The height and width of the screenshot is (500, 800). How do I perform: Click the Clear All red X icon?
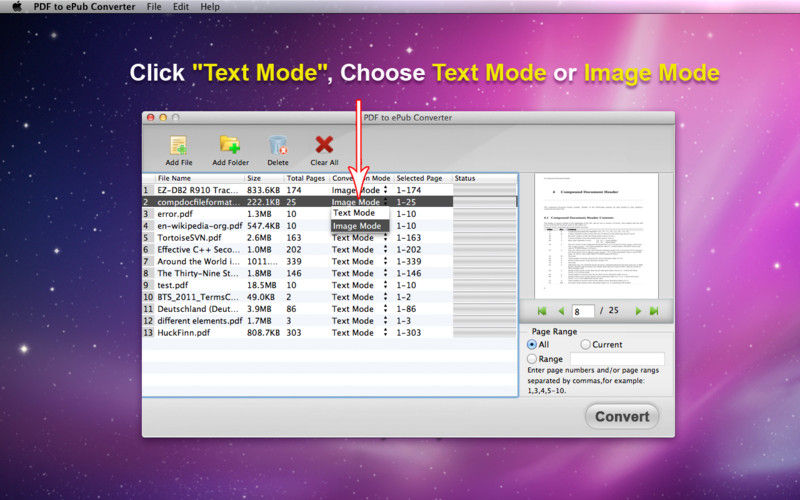point(324,145)
